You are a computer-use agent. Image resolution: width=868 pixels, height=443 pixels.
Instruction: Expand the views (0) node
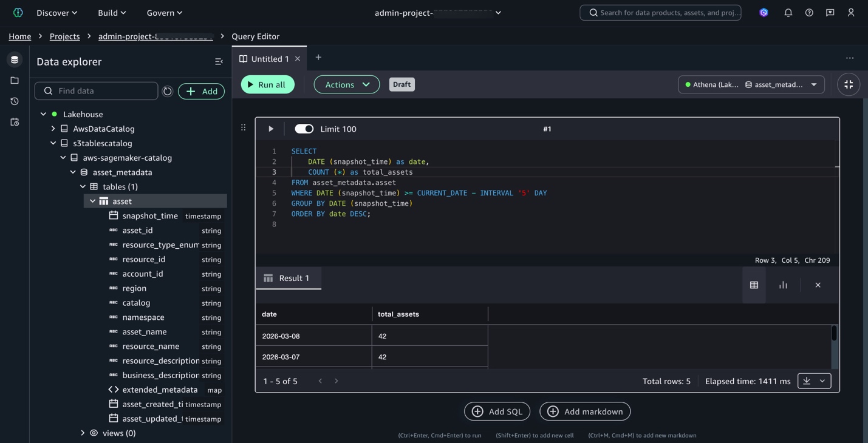(x=83, y=433)
